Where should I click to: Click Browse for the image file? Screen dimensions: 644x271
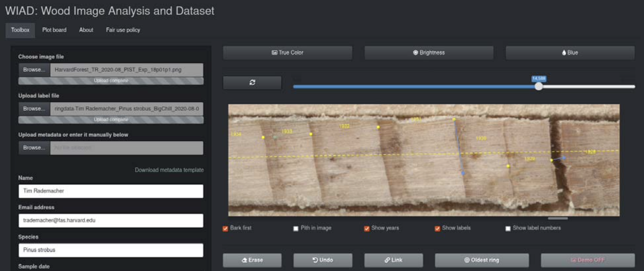(34, 70)
